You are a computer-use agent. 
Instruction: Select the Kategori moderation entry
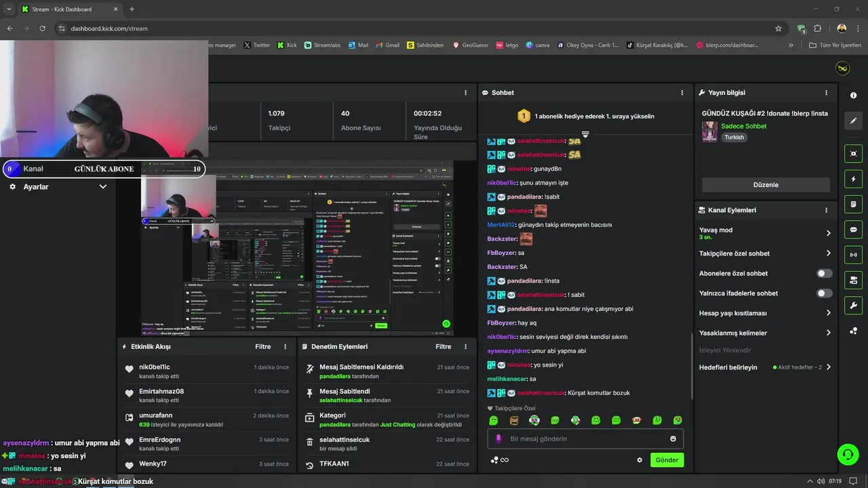(387, 420)
